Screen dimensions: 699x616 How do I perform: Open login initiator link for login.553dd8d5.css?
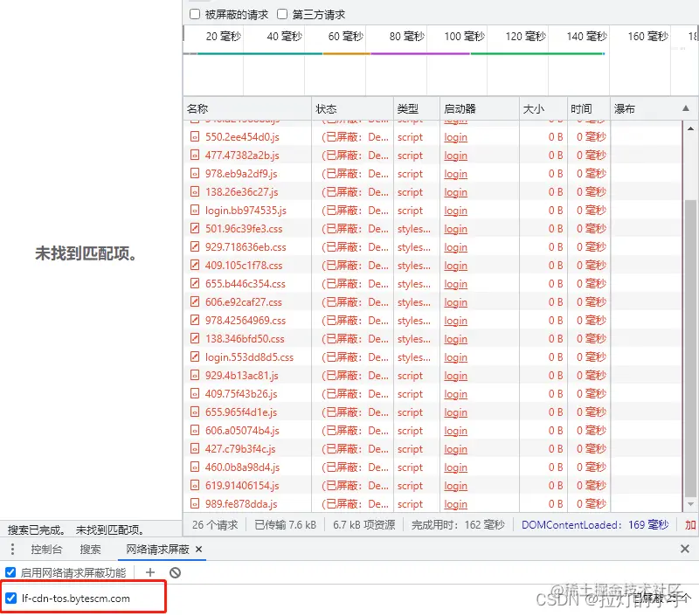point(455,357)
